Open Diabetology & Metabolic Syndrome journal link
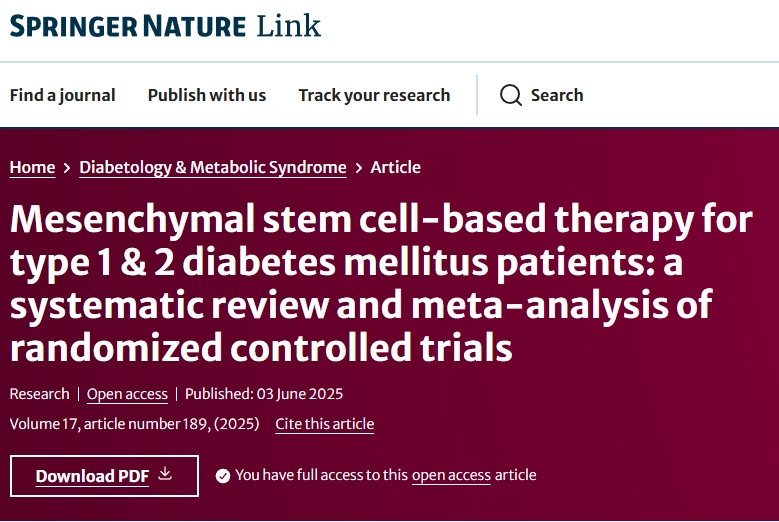The image size is (779, 522). [x=213, y=167]
